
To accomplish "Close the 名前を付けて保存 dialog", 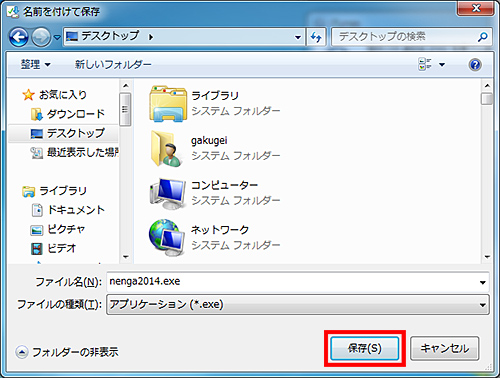I will 475,8.
